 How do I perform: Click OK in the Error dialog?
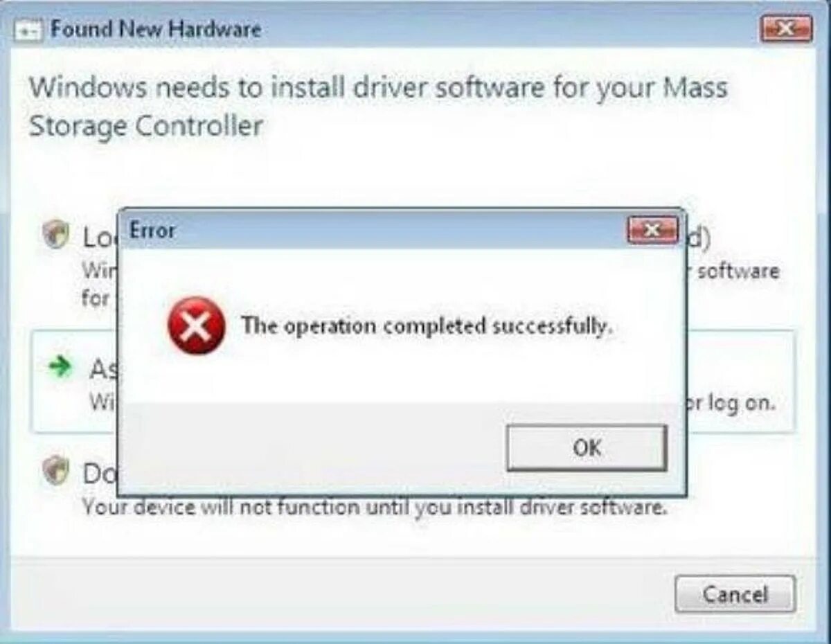(x=587, y=447)
